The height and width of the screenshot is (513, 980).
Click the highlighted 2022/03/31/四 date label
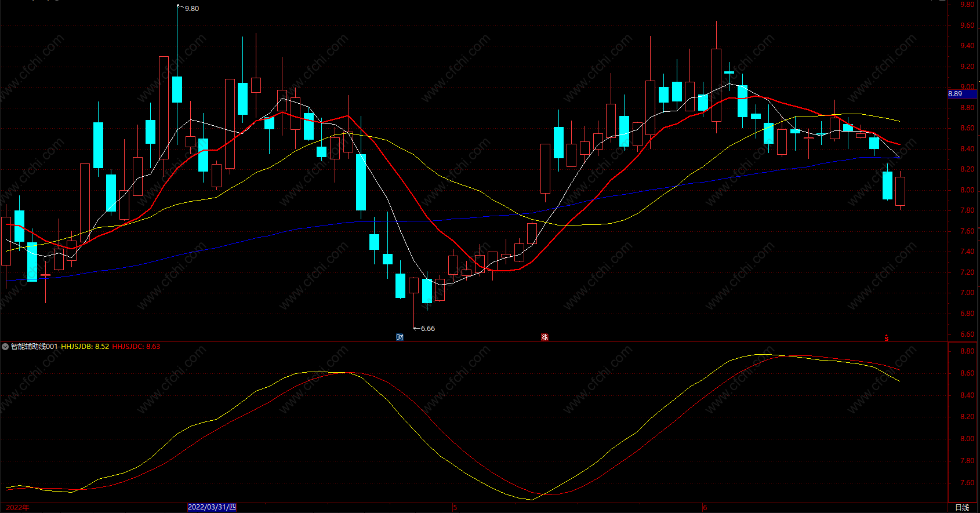tap(212, 507)
